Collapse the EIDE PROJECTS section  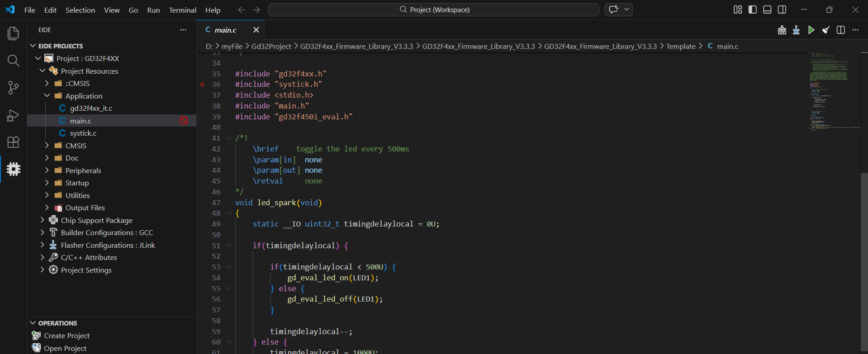pos(33,46)
